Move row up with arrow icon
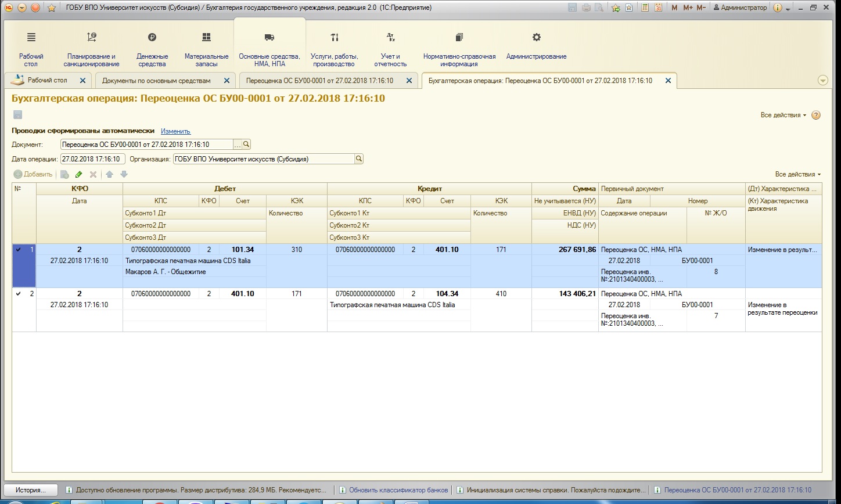This screenshot has height=504, width=841. [x=109, y=174]
